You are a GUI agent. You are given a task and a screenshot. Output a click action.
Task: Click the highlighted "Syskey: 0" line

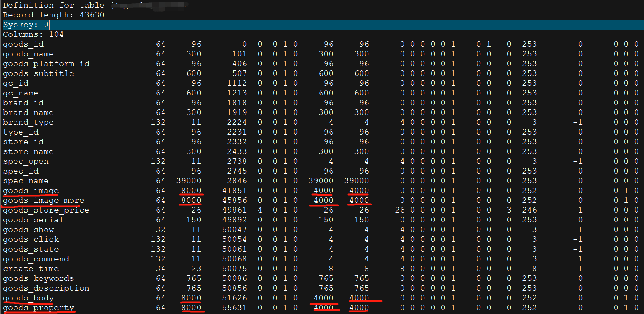pyautogui.click(x=25, y=25)
